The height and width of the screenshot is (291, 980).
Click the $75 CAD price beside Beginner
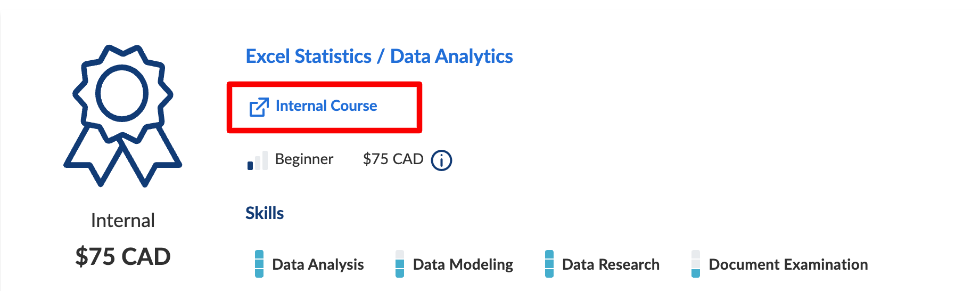[x=393, y=159]
